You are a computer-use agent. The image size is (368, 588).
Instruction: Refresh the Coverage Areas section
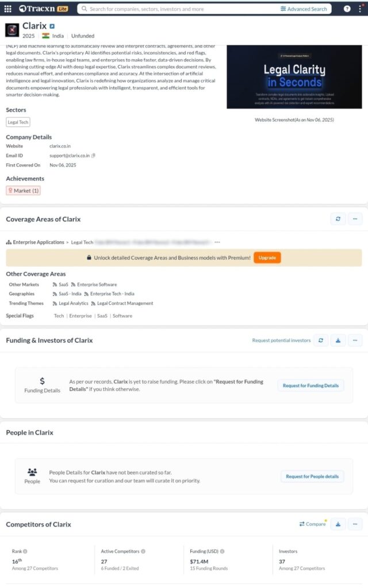[338, 219]
